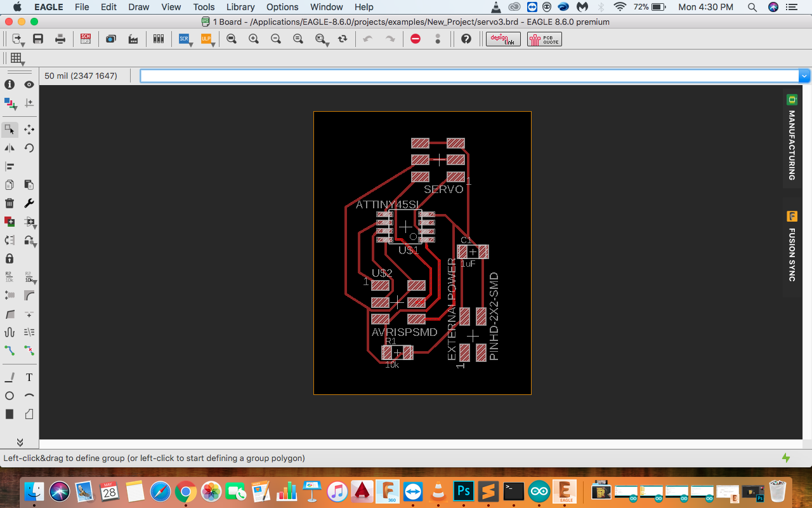This screenshot has height=508, width=812.
Task: Select the Move tool
Action: point(29,130)
